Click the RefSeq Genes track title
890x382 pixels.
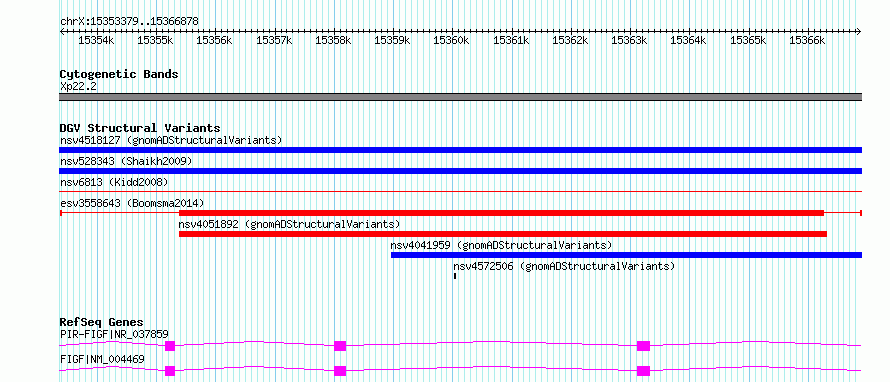pyautogui.click(x=101, y=322)
